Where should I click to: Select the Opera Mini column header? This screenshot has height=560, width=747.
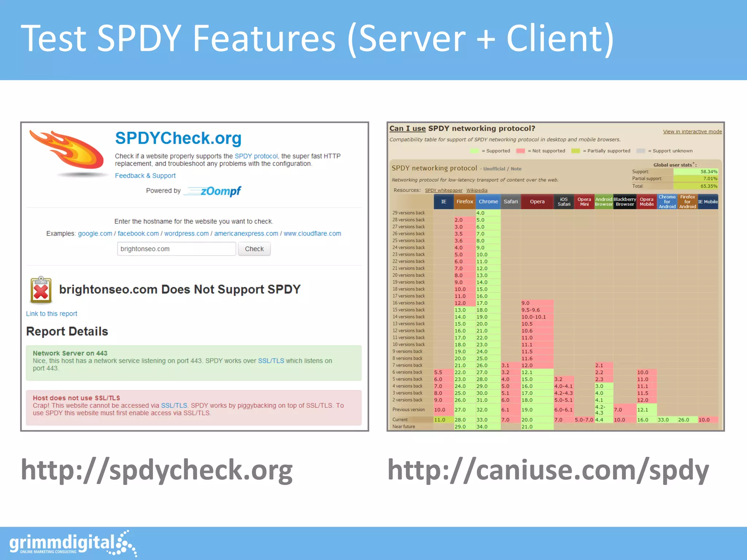584,202
